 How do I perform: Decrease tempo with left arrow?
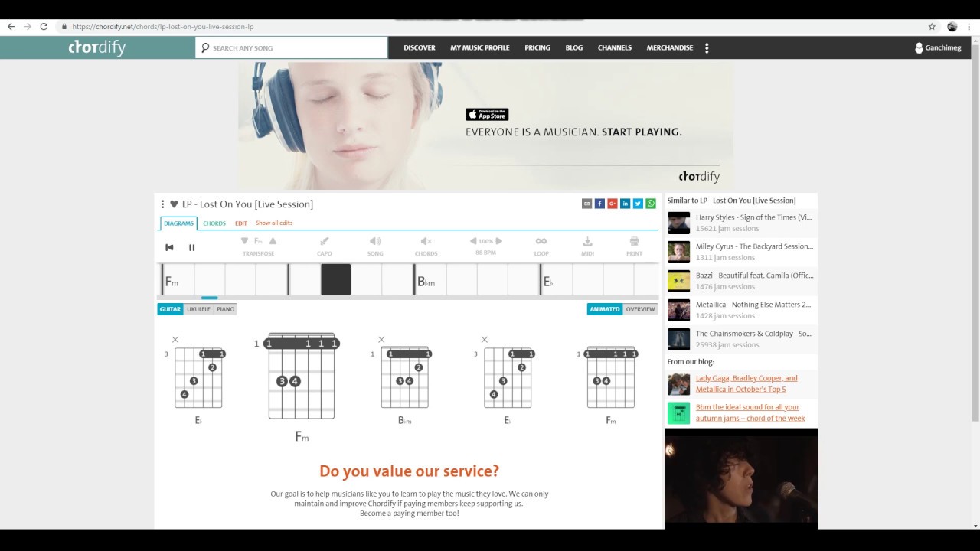pos(473,241)
